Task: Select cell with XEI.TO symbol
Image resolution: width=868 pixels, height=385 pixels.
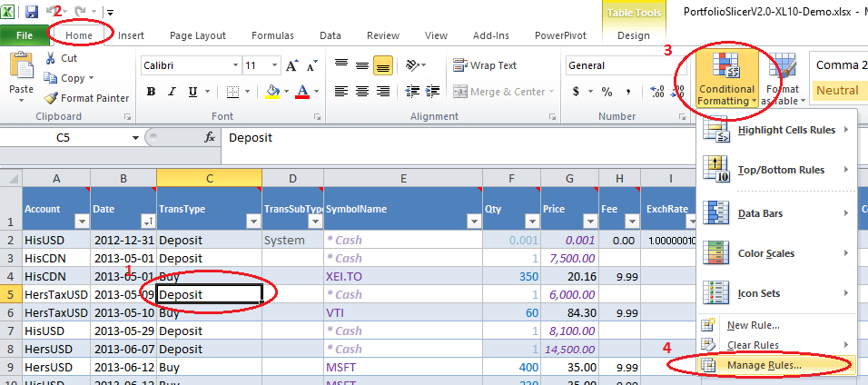Action: click(403, 276)
